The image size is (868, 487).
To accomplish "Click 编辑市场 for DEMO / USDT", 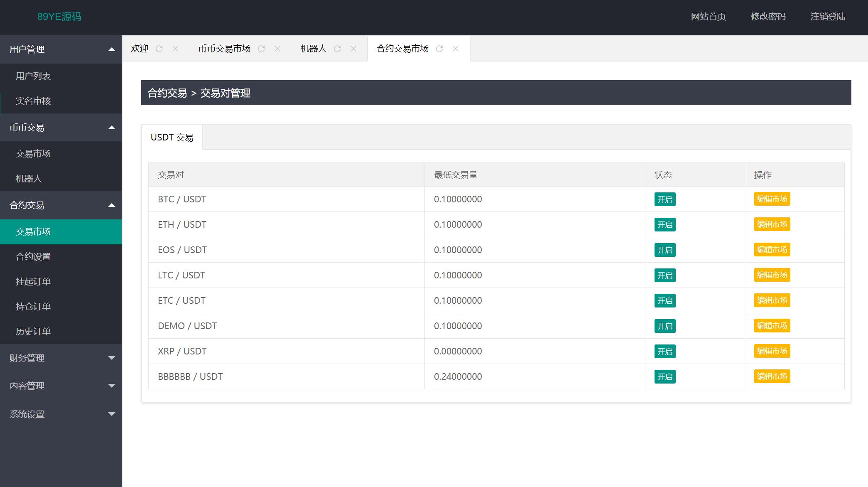I will 772,326.
